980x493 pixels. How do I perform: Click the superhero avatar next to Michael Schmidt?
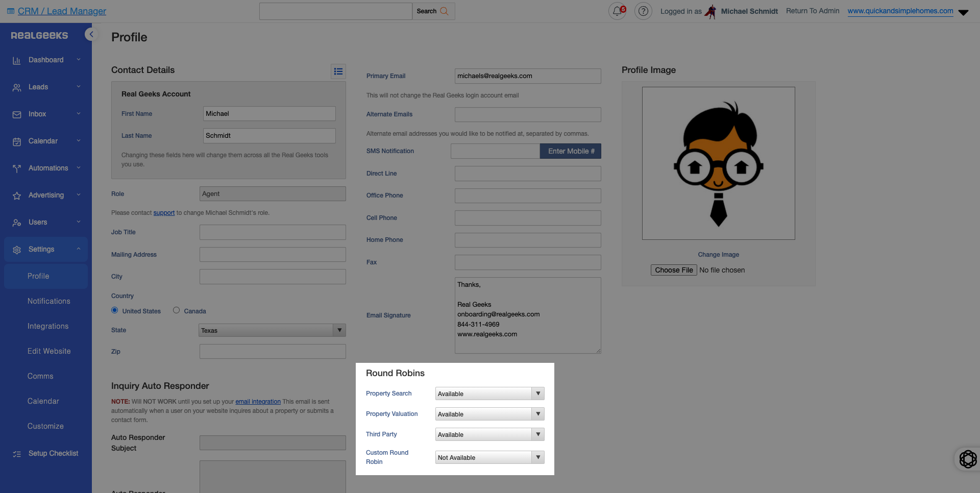pyautogui.click(x=710, y=11)
